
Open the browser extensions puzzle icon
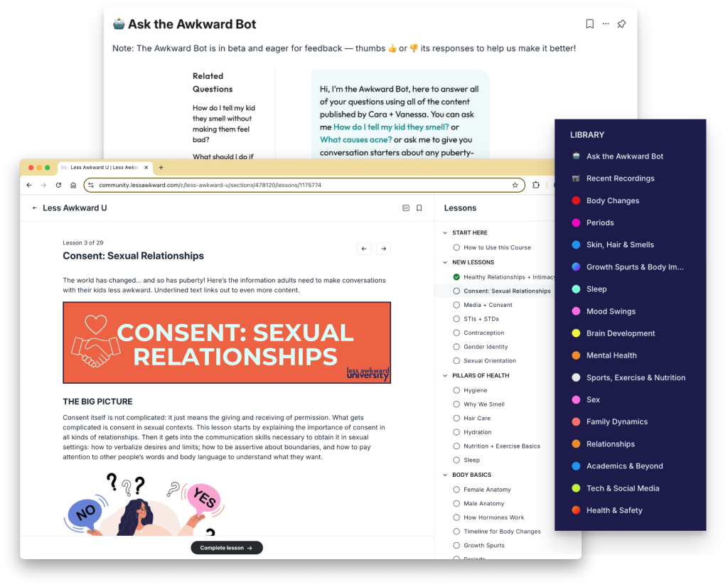click(x=536, y=185)
